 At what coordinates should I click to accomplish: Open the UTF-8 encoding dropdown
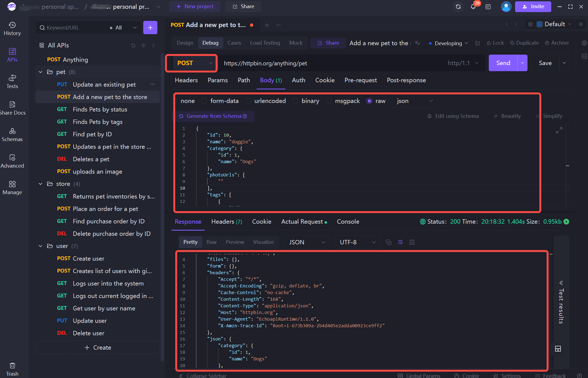pyautogui.click(x=358, y=242)
